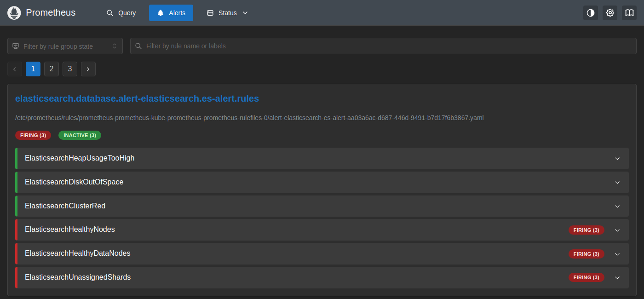Open the rule group state filter
644x299 pixels.
coord(65,46)
